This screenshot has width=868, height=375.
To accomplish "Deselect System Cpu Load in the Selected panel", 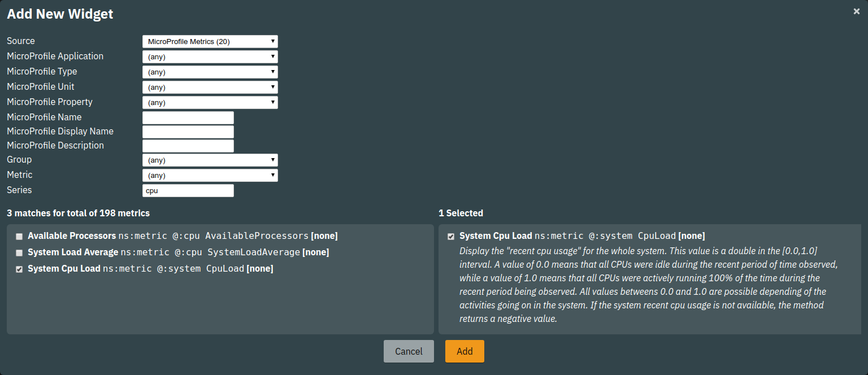I will coord(450,236).
